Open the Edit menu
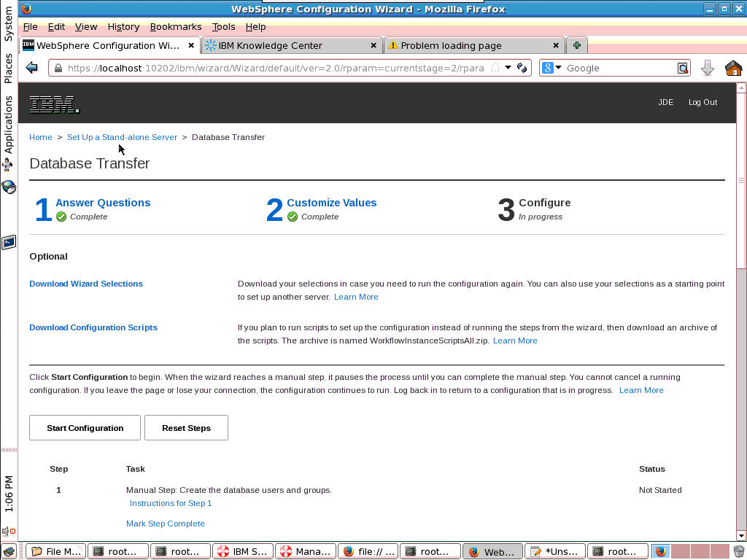747x560 pixels. coord(56,27)
